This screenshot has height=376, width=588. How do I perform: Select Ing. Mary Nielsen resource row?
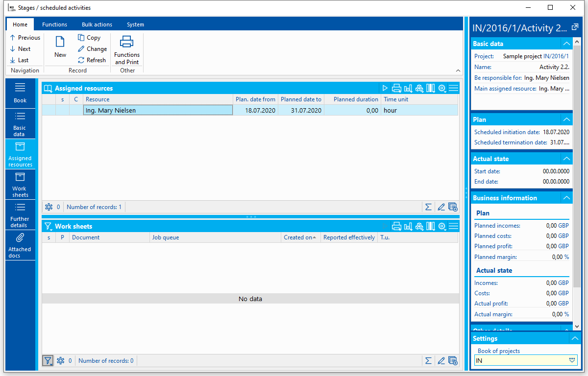click(x=250, y=111)
